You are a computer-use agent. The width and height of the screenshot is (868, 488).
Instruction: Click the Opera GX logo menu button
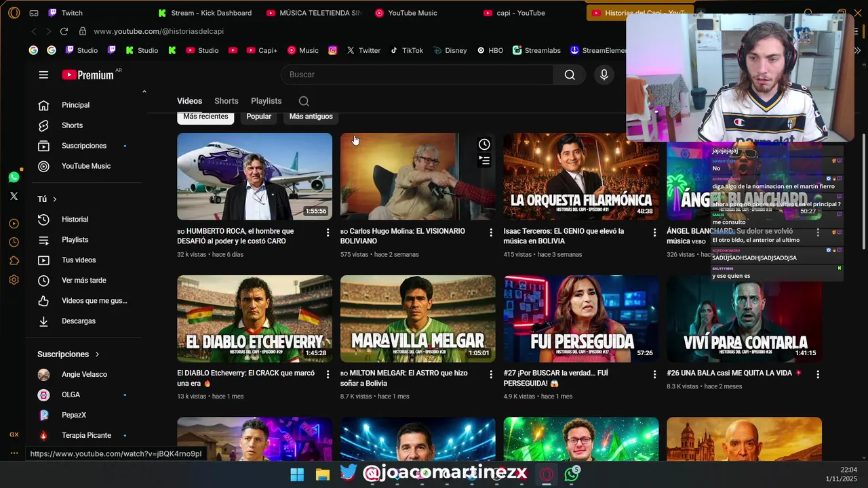14,13
